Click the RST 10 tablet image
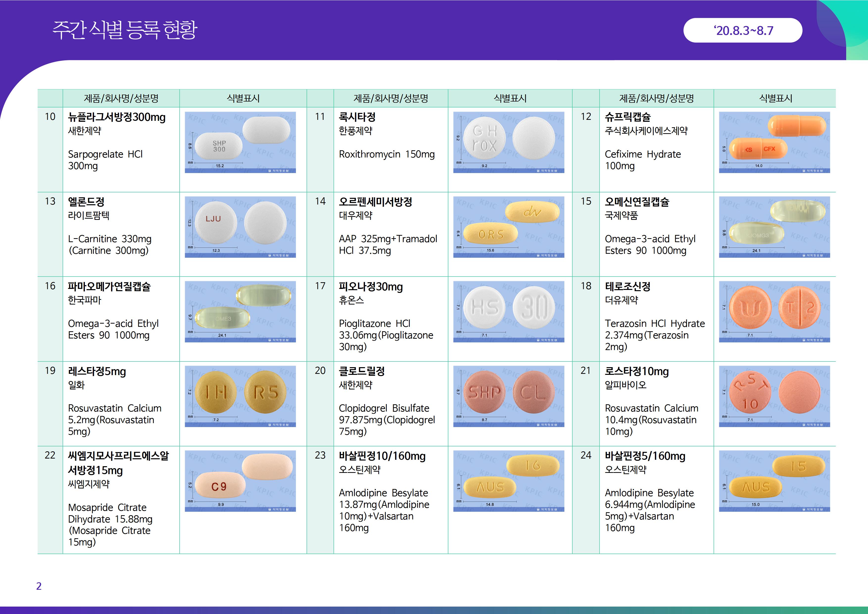 point(774,396)
